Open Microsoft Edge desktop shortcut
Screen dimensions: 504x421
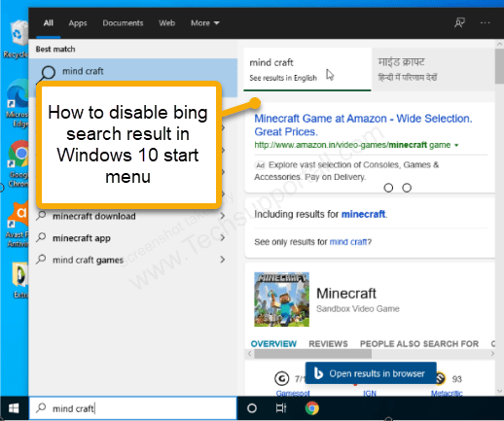tap(18, 103)
